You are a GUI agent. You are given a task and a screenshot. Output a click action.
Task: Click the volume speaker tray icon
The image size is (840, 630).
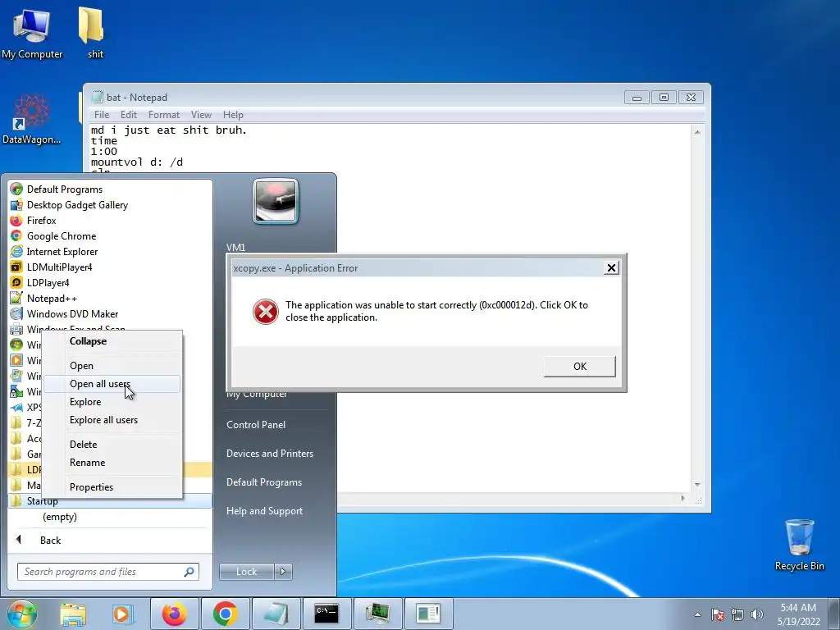pos(756,615)
